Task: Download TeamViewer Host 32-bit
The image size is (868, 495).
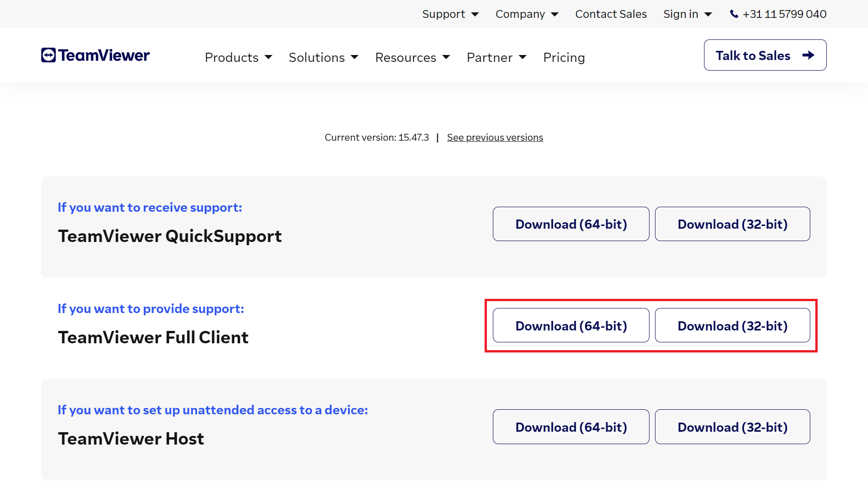Action: point(732,427)
